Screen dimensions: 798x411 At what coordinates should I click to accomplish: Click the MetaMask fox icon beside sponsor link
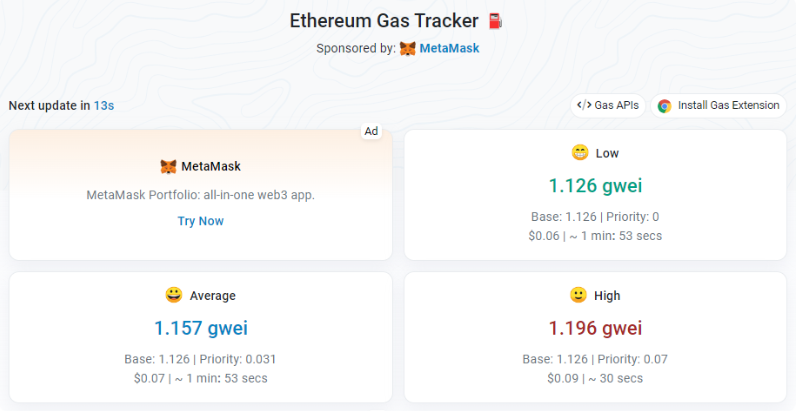[x=408, y=48]
